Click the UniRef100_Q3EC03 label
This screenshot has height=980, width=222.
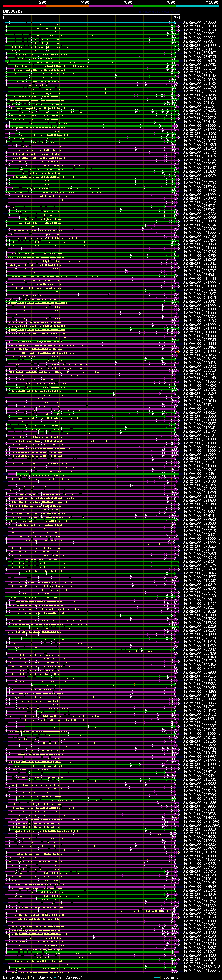point(199,88)
